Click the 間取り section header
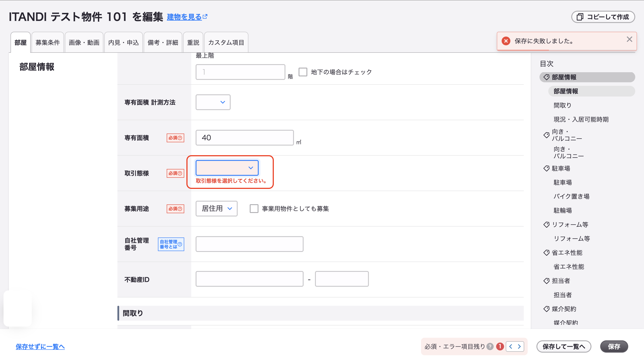 pos(320,313)
